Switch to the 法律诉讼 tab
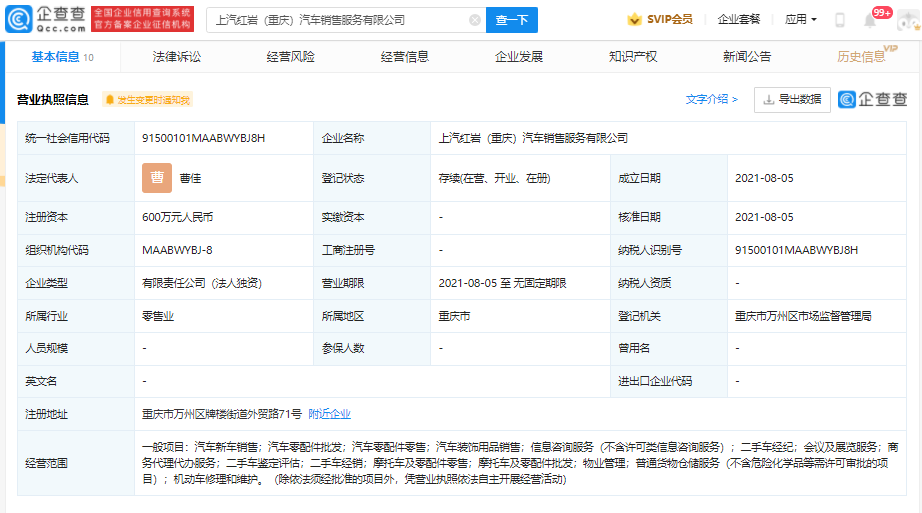Screen dimensions: 922x513 pyautogui.click(x=176, y=56)
